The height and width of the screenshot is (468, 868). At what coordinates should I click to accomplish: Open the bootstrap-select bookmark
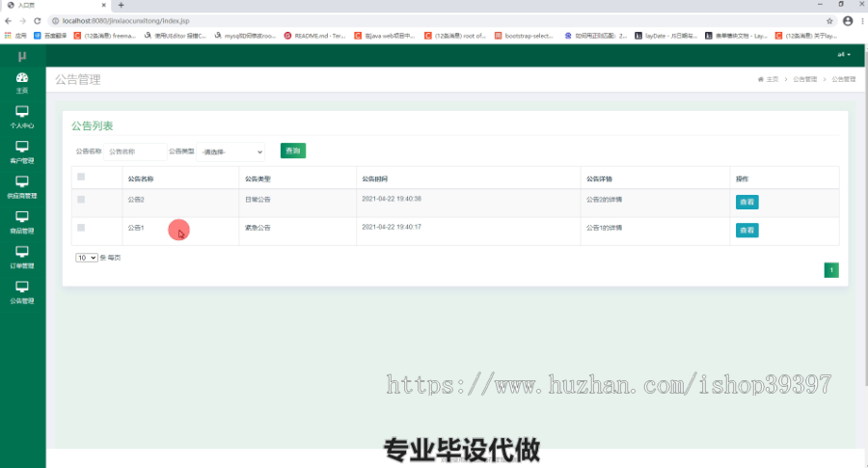[524, 36]
